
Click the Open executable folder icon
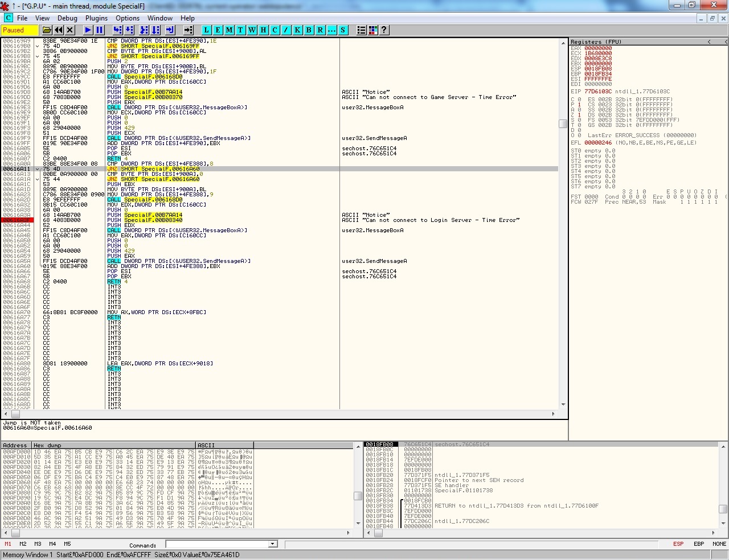click(47, 30)
